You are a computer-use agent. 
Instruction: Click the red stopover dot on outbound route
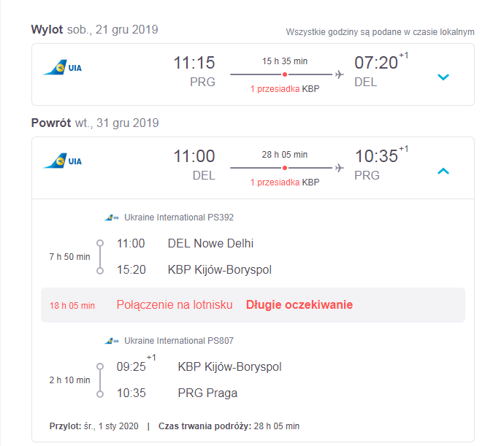(x=284, y=74)
